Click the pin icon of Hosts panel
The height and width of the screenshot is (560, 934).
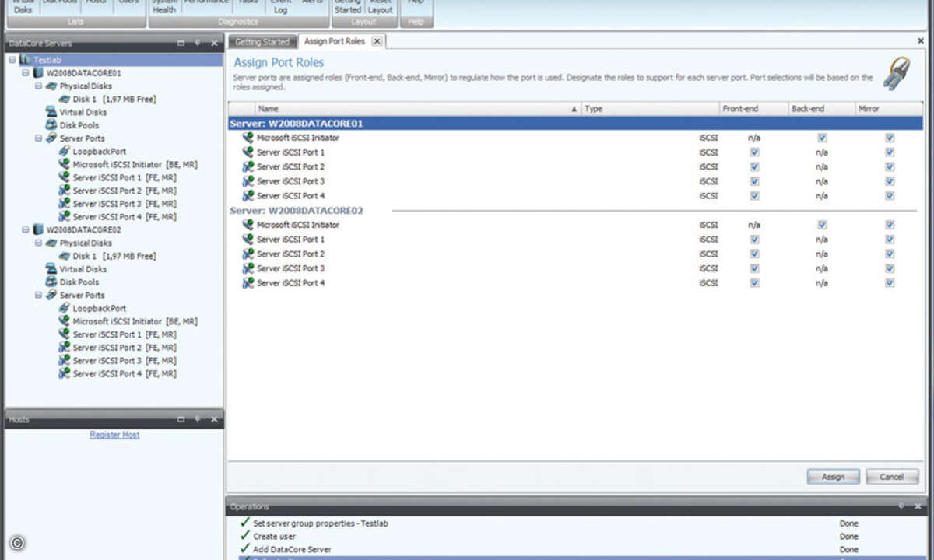(198, 419)
